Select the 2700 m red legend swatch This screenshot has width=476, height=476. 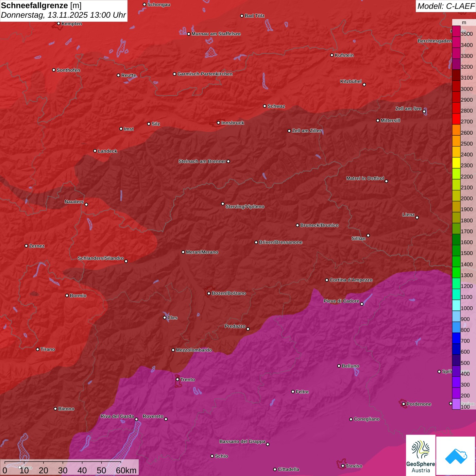pyautogui.click(x=456, y=119)
